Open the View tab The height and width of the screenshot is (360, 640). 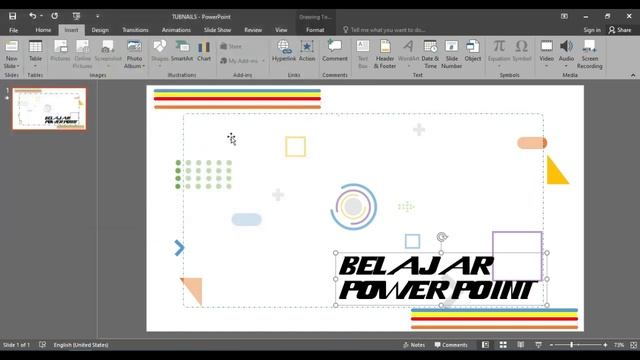point(281,30)
